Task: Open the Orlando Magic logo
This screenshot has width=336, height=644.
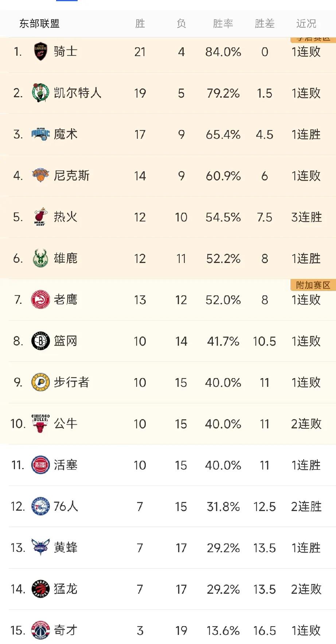Action: coord(40,134)
